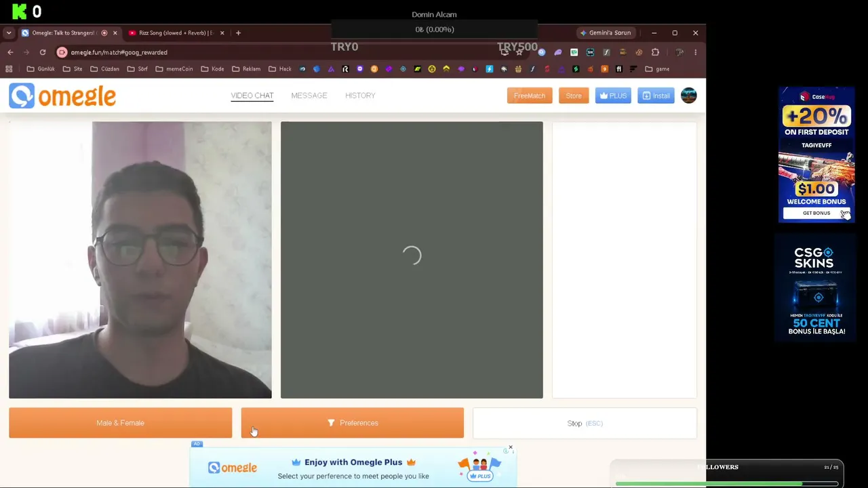Open the blue lightning bolt bookmark

(489, 68)
